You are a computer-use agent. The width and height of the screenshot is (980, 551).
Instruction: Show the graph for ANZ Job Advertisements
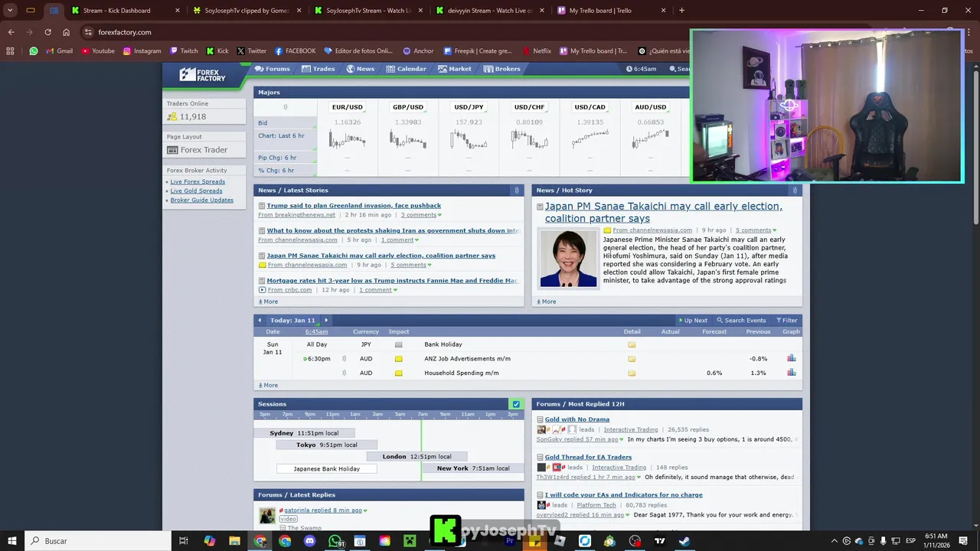791,358
